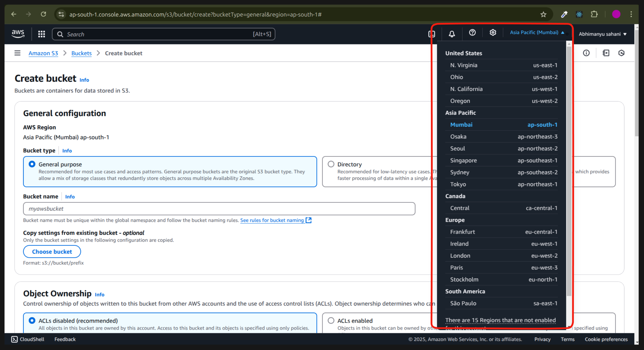This screenshot has height=350, width=644.
Task: Open Feedback in the footer
Action: pyautogui.click(x=65, y=339)
